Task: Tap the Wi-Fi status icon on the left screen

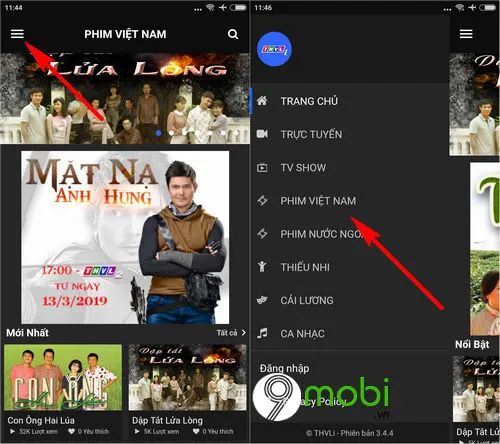Action: [x=210, y=7]
